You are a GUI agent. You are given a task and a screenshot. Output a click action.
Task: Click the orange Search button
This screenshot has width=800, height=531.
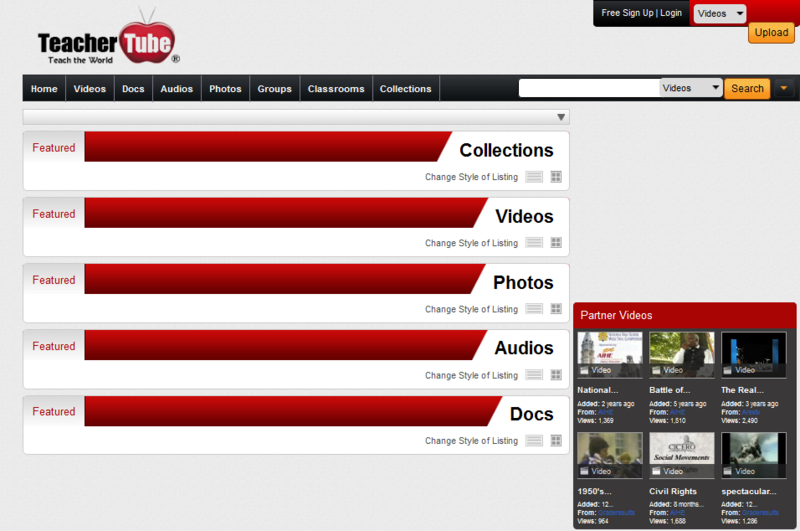747,88
